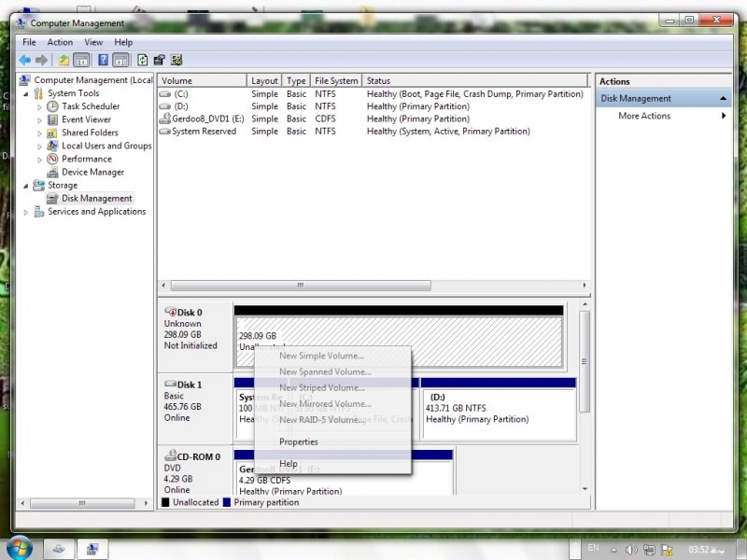Image resolution: width=747 pixels, height=560 pixels.
Task: Collapse the System Tools tree node
Action: pos(26,94)
